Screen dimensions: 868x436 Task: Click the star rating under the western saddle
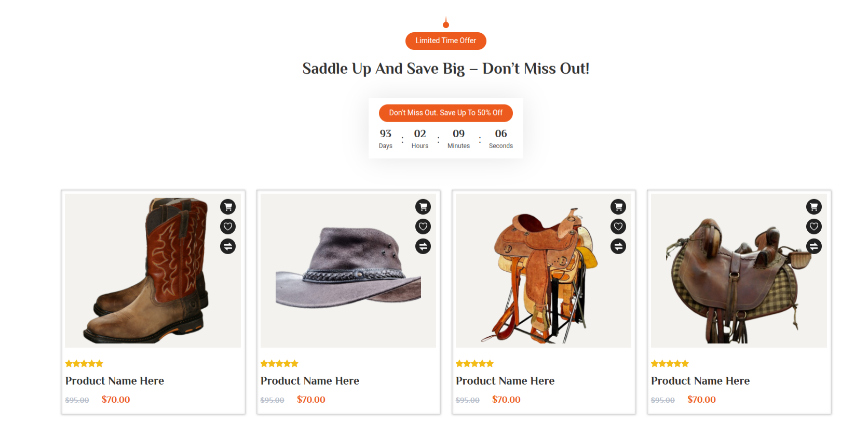tap(474, 364)
